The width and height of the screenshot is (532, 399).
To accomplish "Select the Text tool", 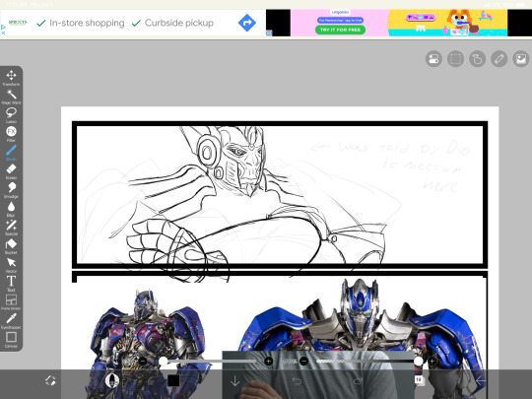I will click(11, 284).
